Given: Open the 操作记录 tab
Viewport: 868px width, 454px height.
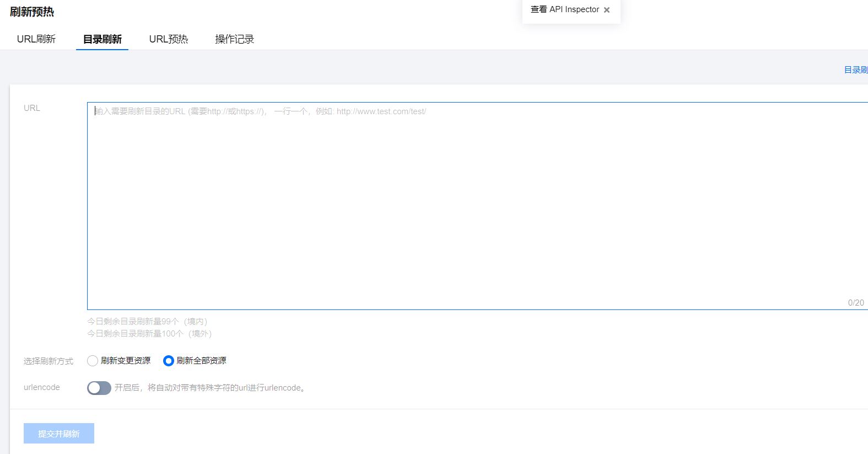Looking at the screenshot, I should (x=234, y=39).
